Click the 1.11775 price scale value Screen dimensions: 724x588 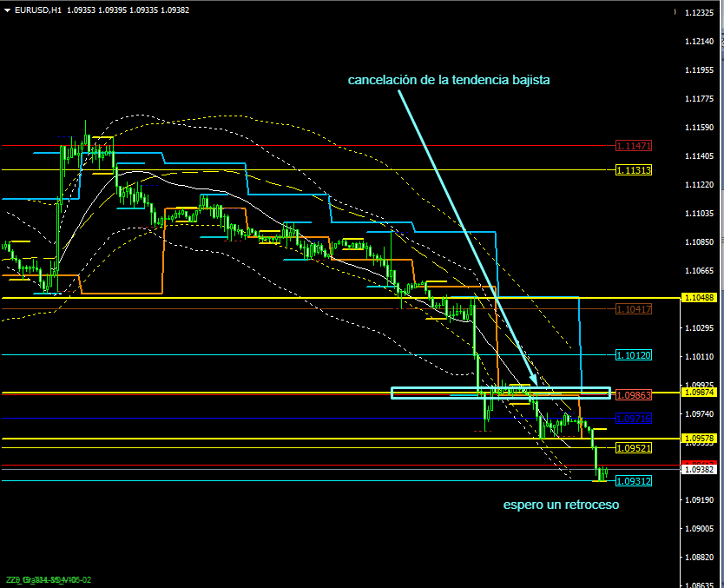click(699, 99)
